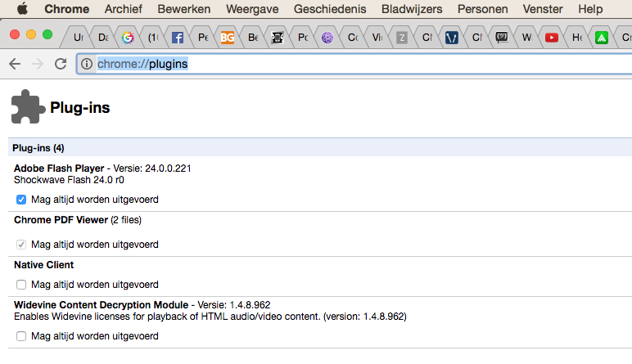
Task: Click the Native Client name
Action: pos(44,264)
